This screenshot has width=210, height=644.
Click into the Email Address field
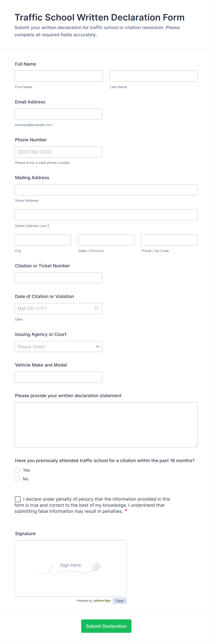pos(58,114)
